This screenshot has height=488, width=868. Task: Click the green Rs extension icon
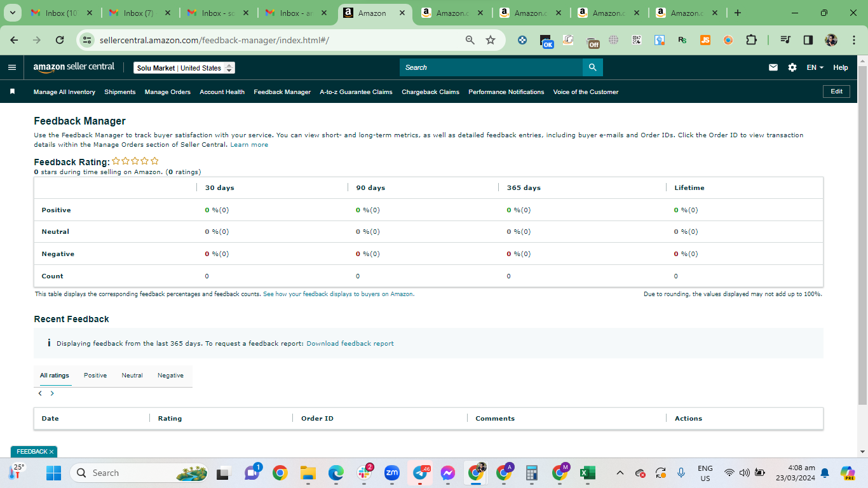click(x=682, y=40)
